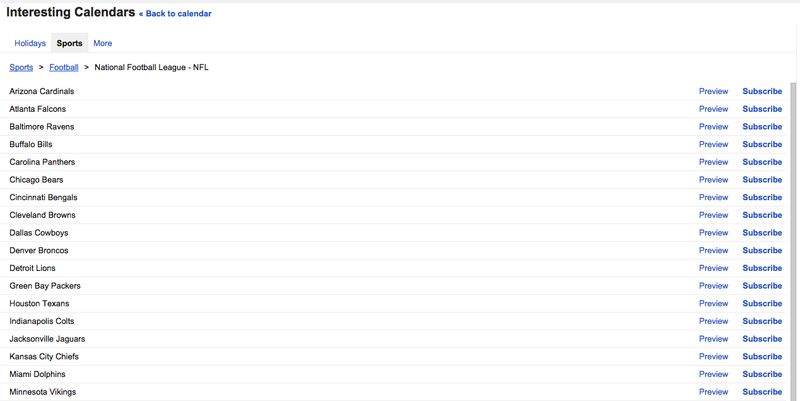Select the Indianapolis Colts team name
Viewport: 800px width, 401px height.
point(42,321)
